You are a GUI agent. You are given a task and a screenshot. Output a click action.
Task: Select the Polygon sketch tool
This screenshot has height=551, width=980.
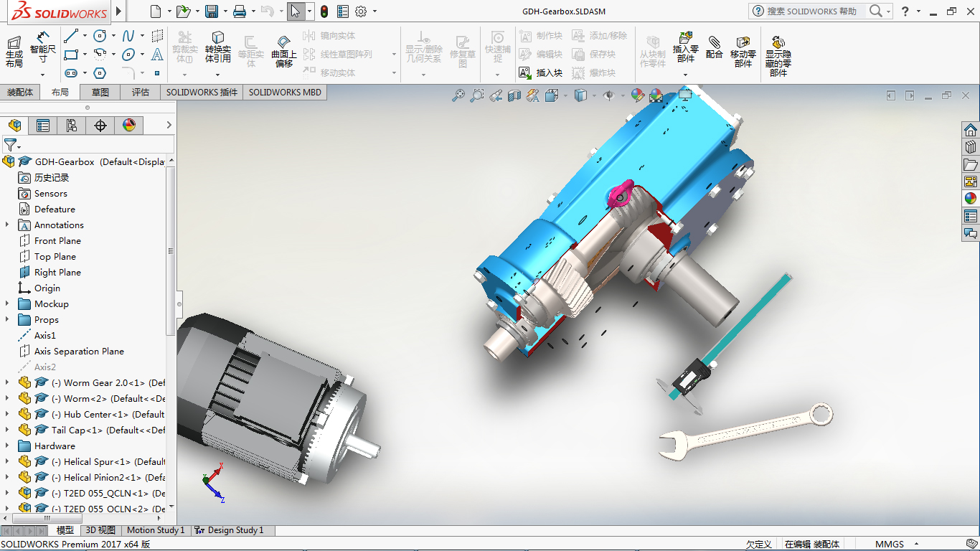(x=100, y=73)
